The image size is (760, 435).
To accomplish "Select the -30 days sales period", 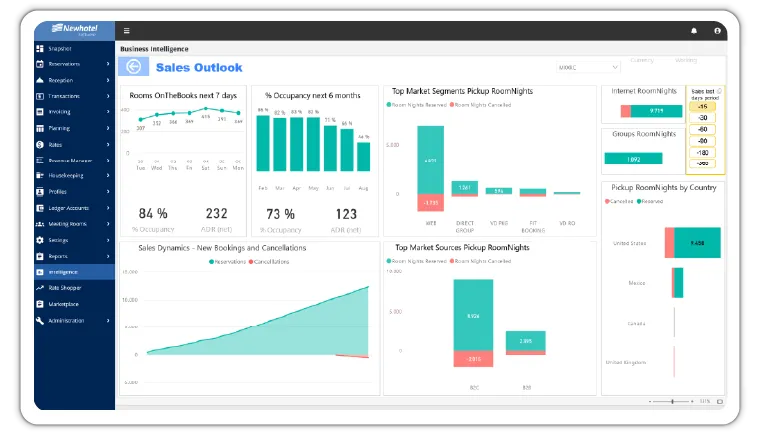I will 702,118.
